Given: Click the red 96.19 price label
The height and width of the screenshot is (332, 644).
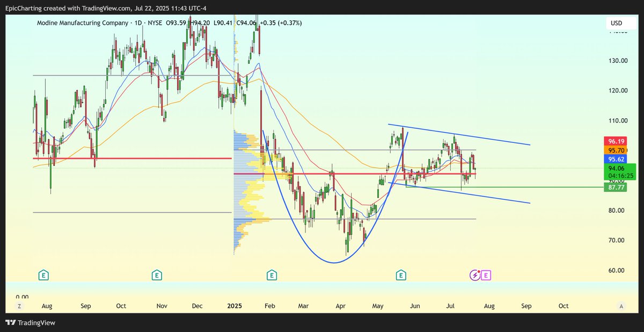Looking at the screenshot, I should click(614, 141).
